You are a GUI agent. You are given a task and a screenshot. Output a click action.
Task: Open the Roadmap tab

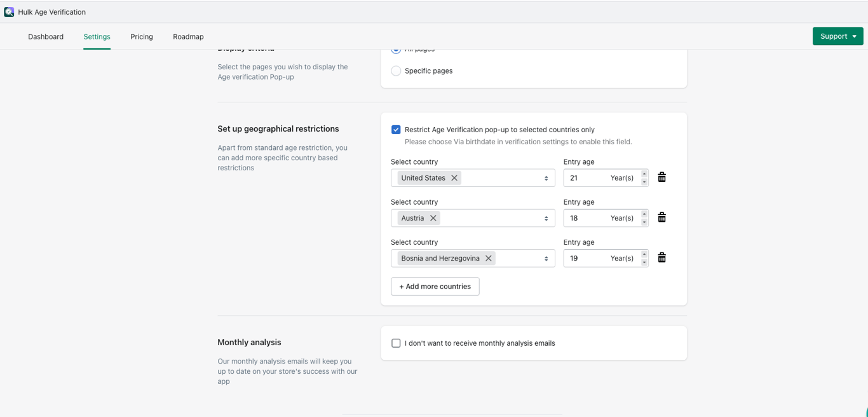pos(188,37)
